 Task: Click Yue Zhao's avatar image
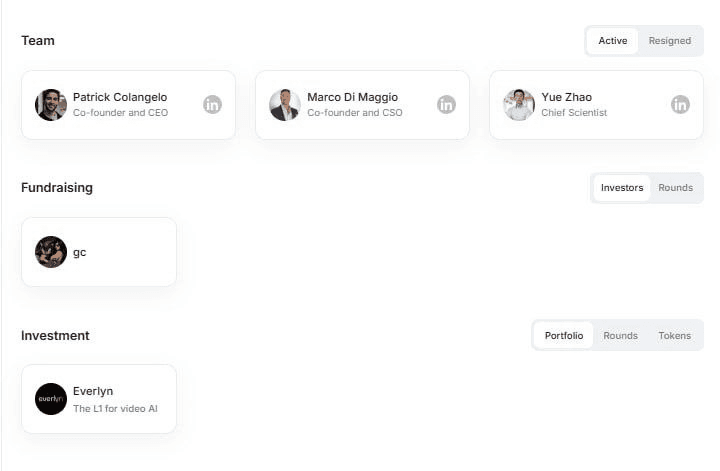519,104
